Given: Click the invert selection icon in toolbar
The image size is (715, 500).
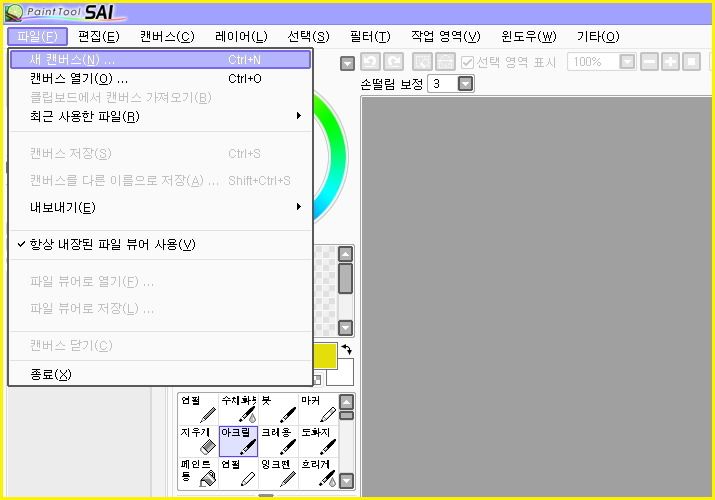Looking at the screenshot, I should point(446,62).
